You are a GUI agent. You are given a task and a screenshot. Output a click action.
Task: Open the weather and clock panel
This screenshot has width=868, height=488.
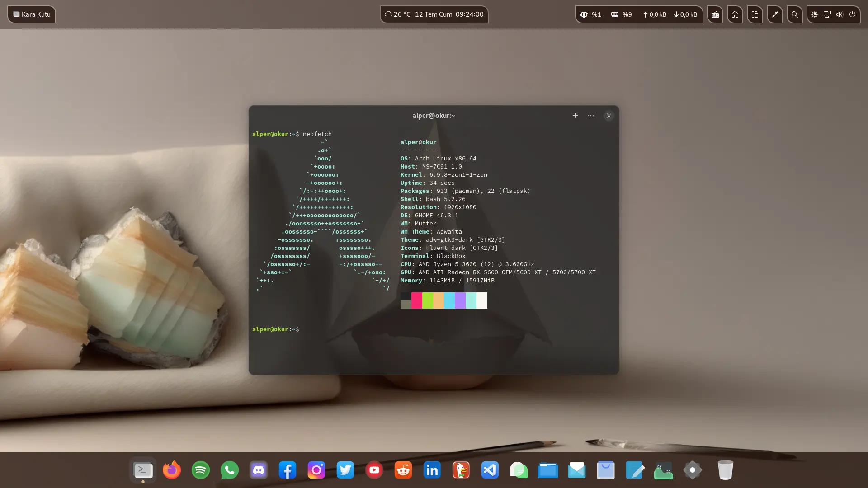434,14
